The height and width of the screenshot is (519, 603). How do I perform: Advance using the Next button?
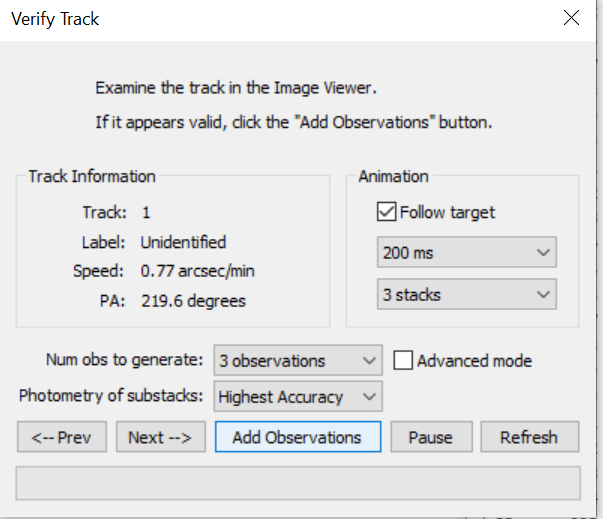160,437
